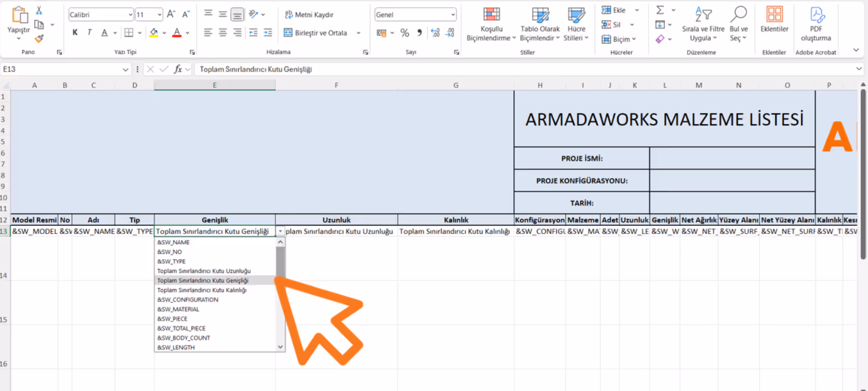
Task: Toggle underline (A) formatting
Action: click(104, 32)
